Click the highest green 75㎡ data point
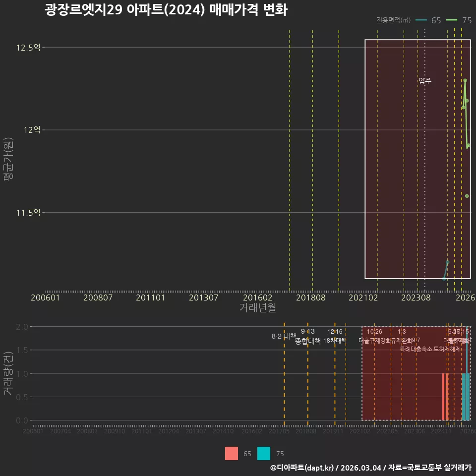Image resolution: width=476 pixels, height=476 pixels. (465, 80)
